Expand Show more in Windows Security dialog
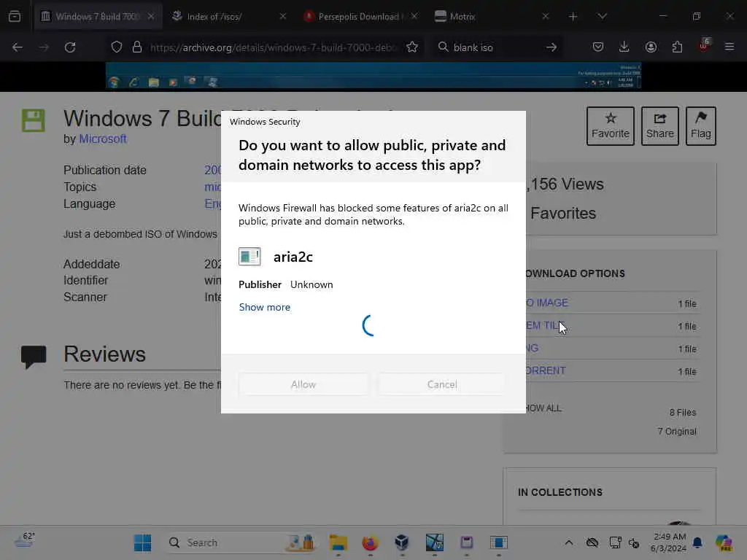 click(264, 307)
